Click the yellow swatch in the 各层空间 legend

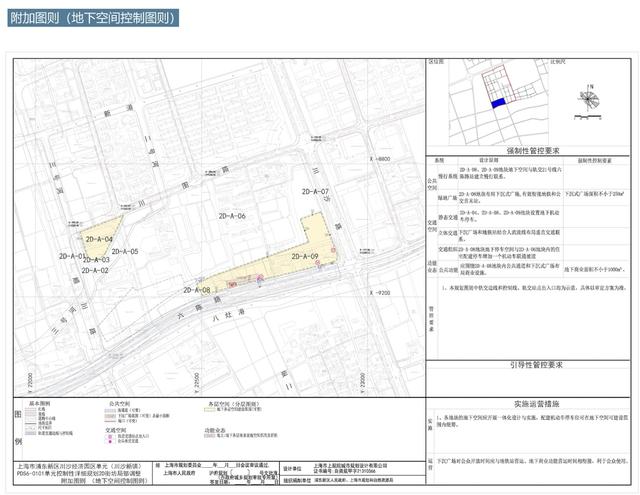coord(210,408)
